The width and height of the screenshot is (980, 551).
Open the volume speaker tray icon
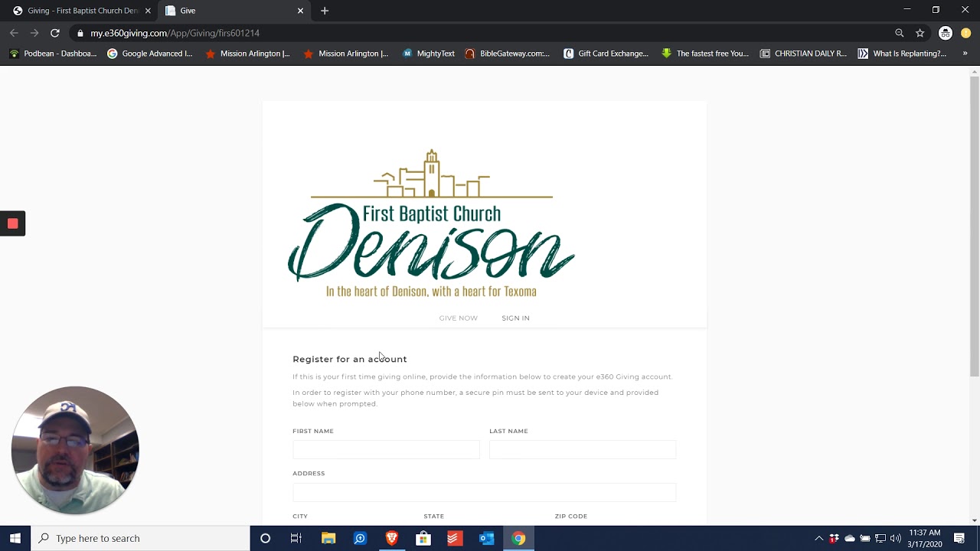coord(896,538)
